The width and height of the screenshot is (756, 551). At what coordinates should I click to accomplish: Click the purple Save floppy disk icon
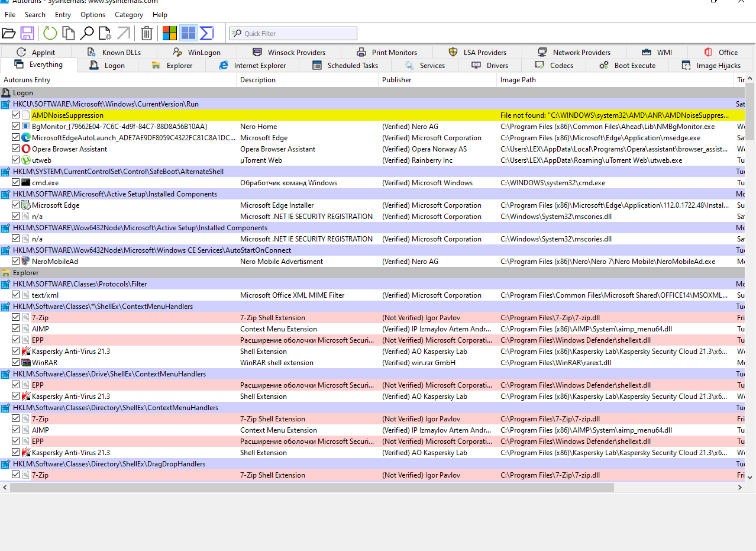pos(27,33)
